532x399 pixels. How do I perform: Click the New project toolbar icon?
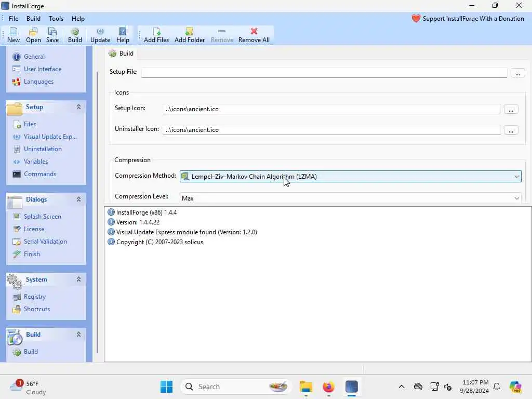click(x=13, y=35)
